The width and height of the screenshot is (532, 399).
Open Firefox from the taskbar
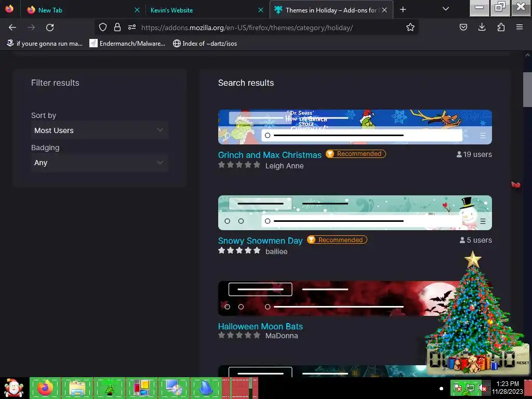pos(45,388)
